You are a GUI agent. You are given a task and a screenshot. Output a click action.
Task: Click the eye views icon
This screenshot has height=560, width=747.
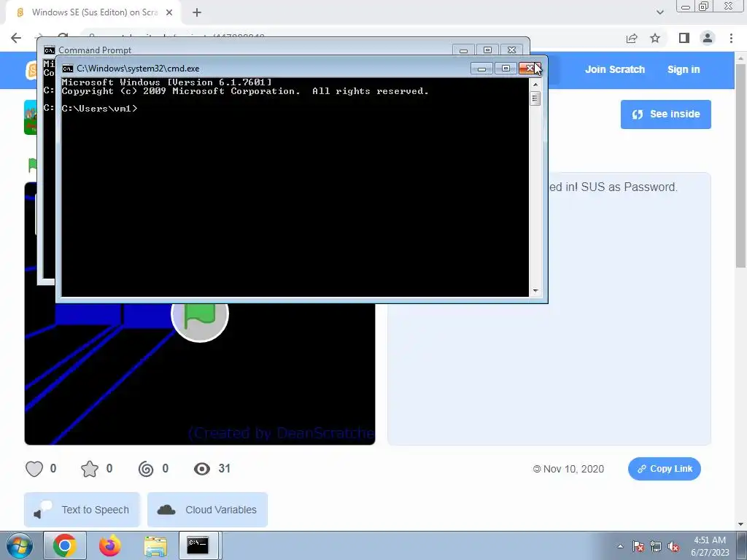[202, 469]
